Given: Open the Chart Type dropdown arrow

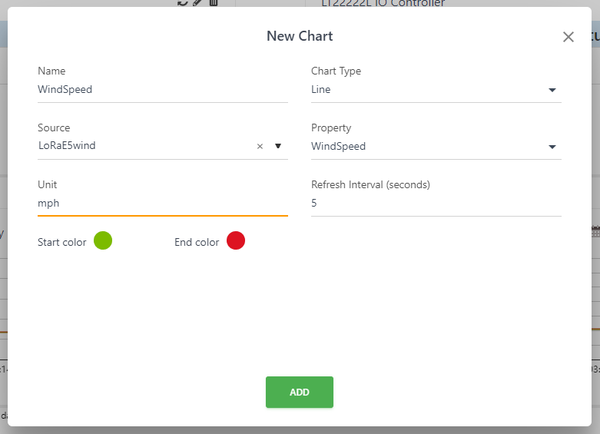Looking at the screenshot, I should coord(552,90).
